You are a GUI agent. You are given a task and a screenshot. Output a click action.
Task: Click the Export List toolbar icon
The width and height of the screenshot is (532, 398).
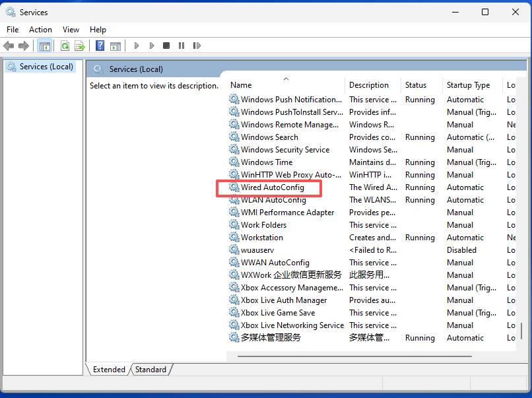(x=80, y=46)
